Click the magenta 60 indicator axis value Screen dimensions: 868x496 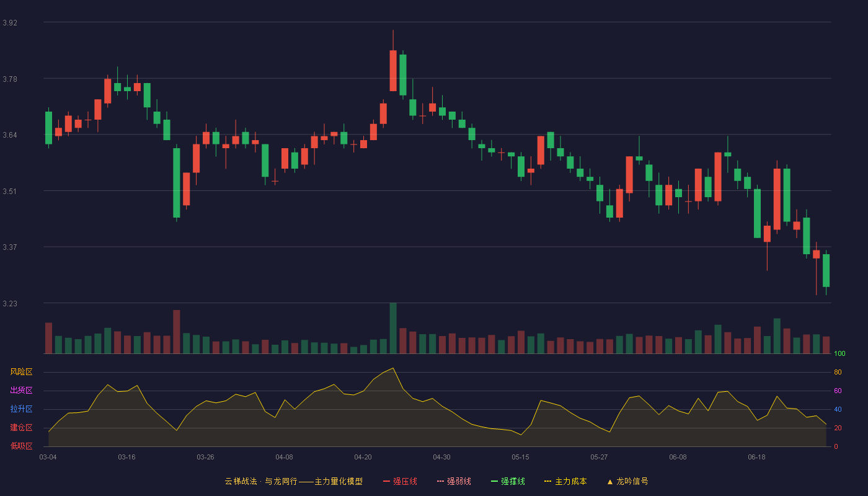coord(838,391)
